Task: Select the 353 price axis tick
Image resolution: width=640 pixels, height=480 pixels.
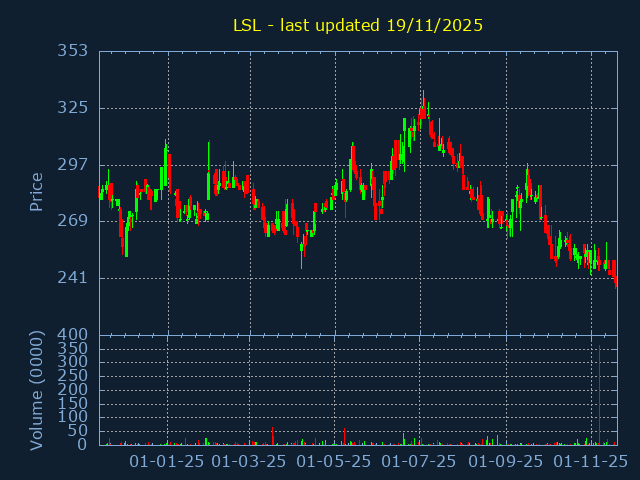Action: 73,51
